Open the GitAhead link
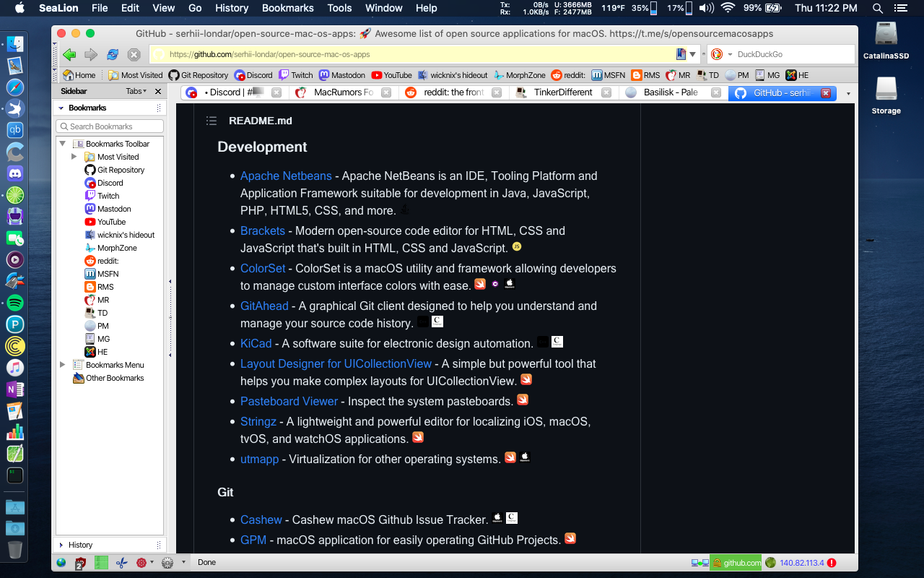This screenshot has width=924, height=578. pyautogui.click(x=264, y=306)
